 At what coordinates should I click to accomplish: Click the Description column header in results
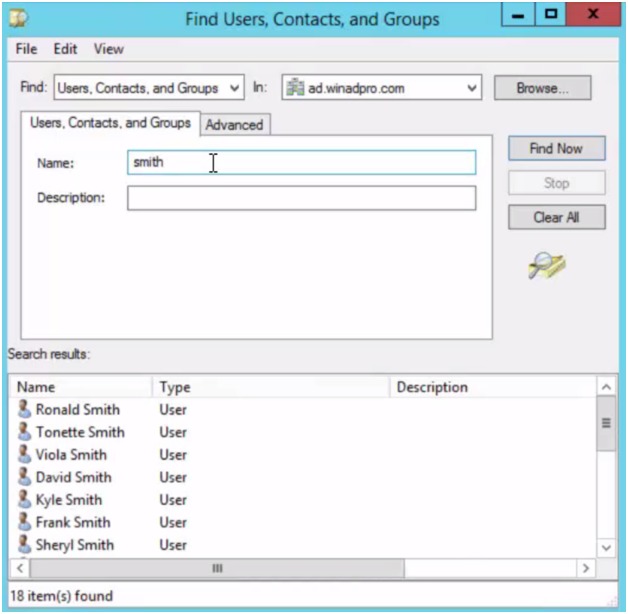coord(493,387)
